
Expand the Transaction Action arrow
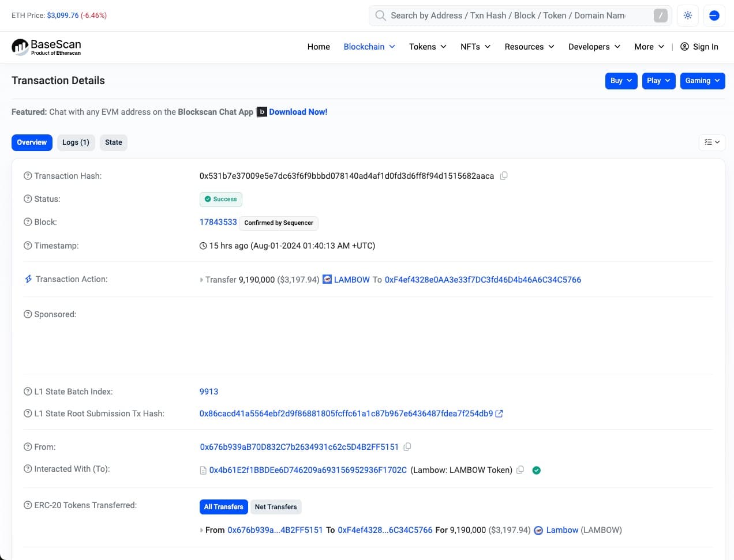click(201, 280)
